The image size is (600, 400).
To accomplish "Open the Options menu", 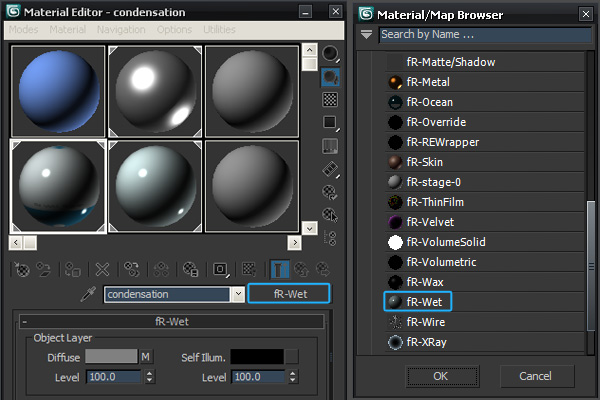I will point(174,29).
